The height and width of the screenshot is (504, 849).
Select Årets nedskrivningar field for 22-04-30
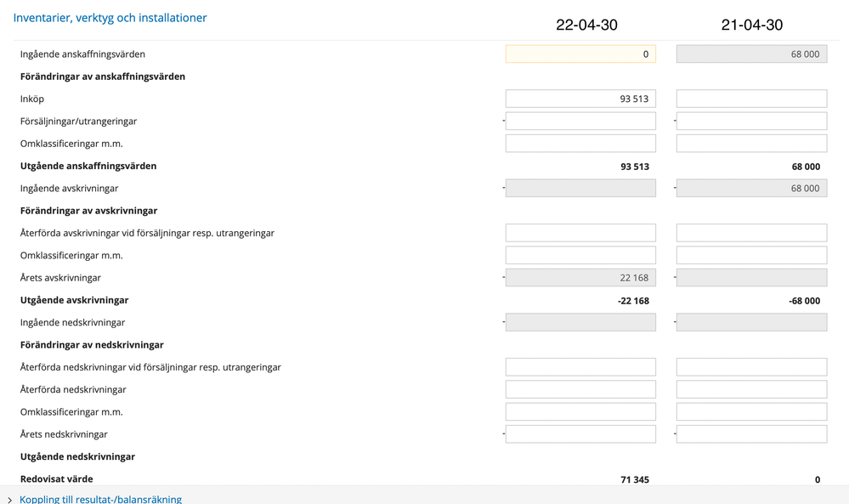pos(580,434)
